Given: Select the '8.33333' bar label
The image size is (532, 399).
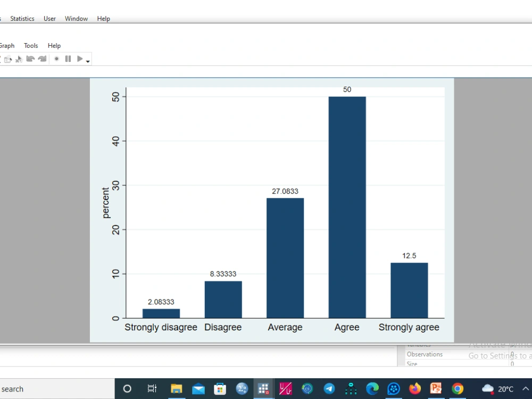Looking at the screenshot, I should [223, 274].
